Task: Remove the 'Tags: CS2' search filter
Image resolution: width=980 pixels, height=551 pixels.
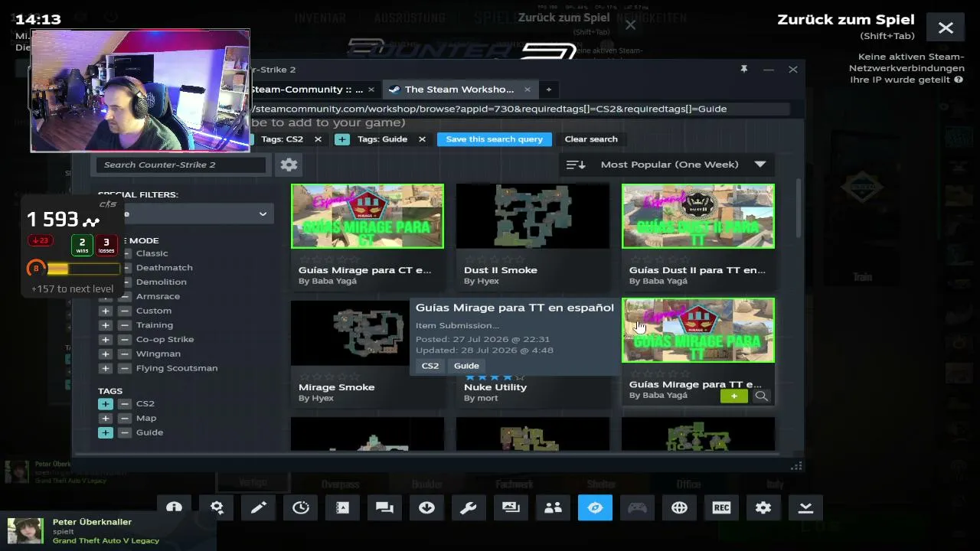Action: [x=318, y=139]
